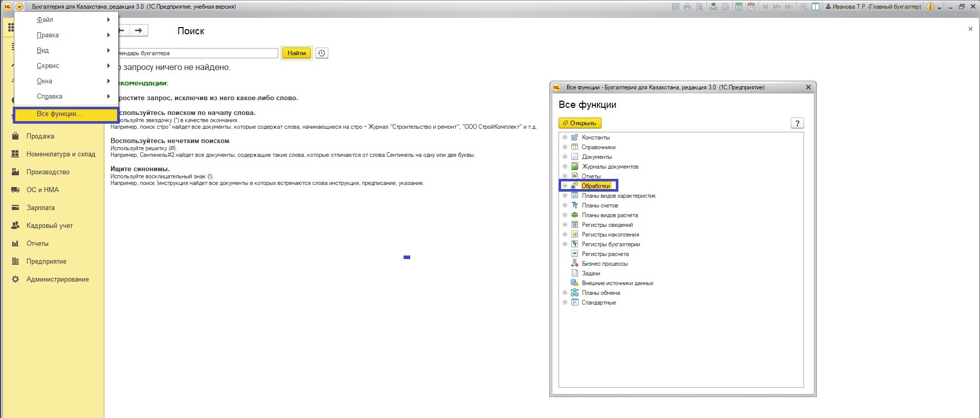Open the Предприятие section

39,262
